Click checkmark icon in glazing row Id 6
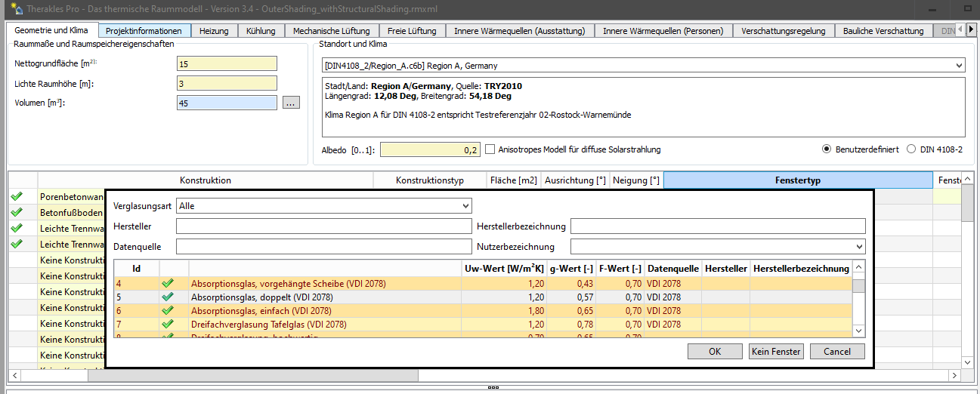Image resolution: width=980 pixels, height=394 pixels. (168, 310)
